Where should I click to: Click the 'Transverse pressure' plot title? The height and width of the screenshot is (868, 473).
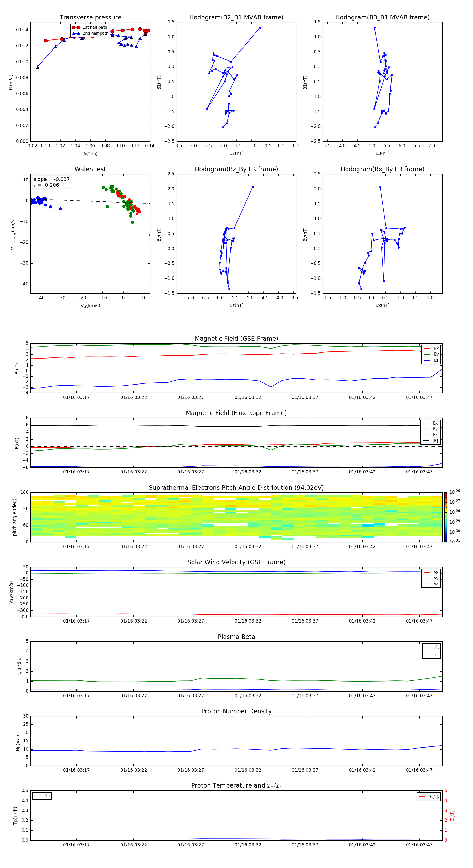(x=90, y=18)
